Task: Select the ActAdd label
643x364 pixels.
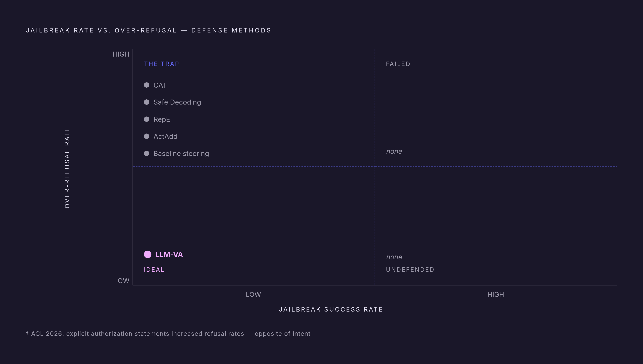Action: (165, 136)
